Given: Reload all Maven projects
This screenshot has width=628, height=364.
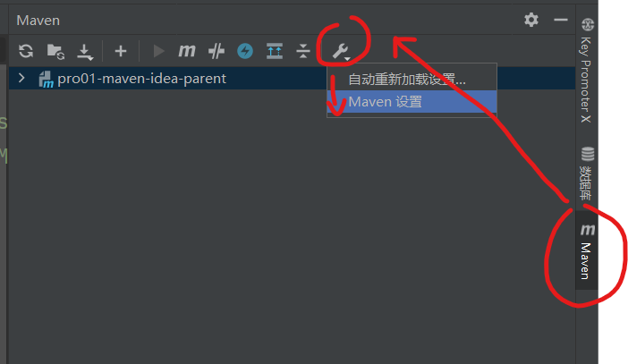Looking at the screenshot, I should click(26, 51).
